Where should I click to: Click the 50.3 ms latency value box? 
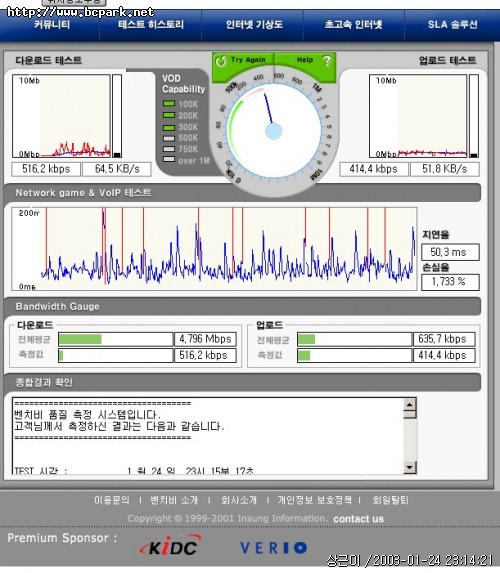(450, 252)
